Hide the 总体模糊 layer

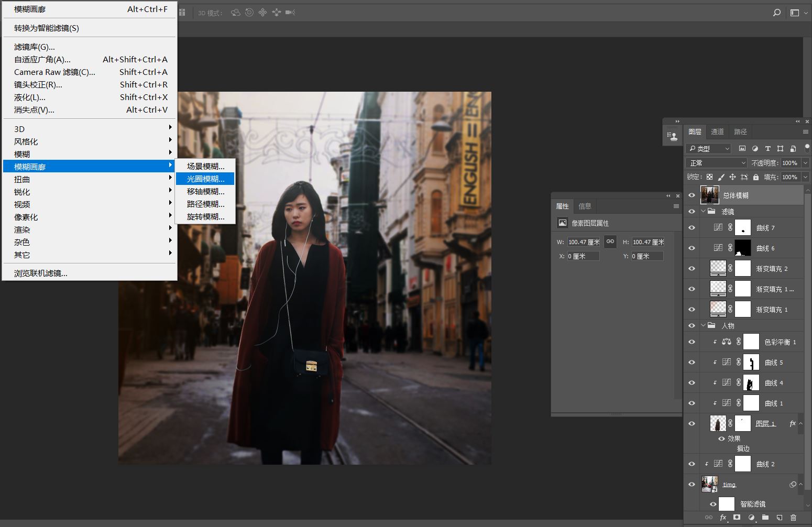(692, 195)
